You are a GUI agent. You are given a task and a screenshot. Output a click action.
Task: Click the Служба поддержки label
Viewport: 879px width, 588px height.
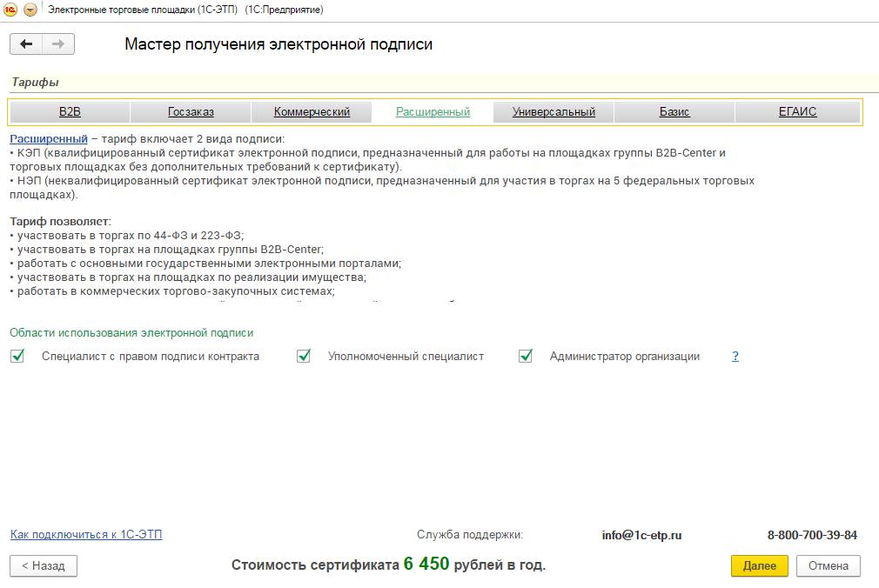point(470,534)
